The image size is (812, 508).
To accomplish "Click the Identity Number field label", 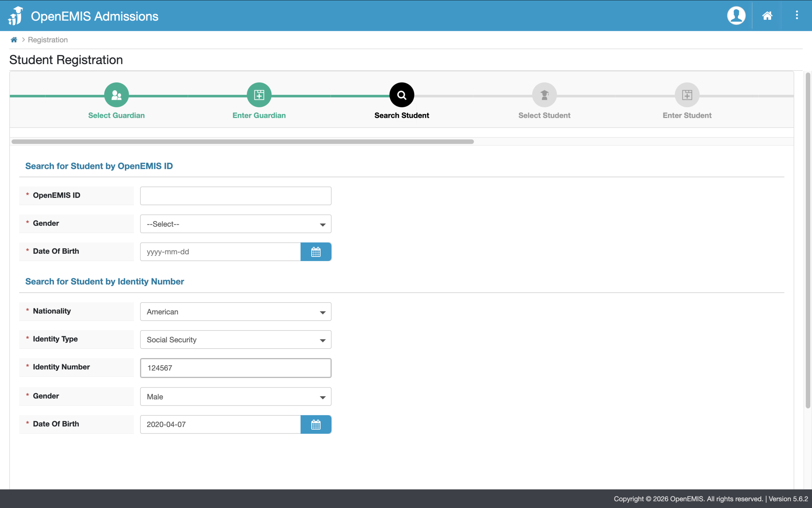I will tap(62, 367).
